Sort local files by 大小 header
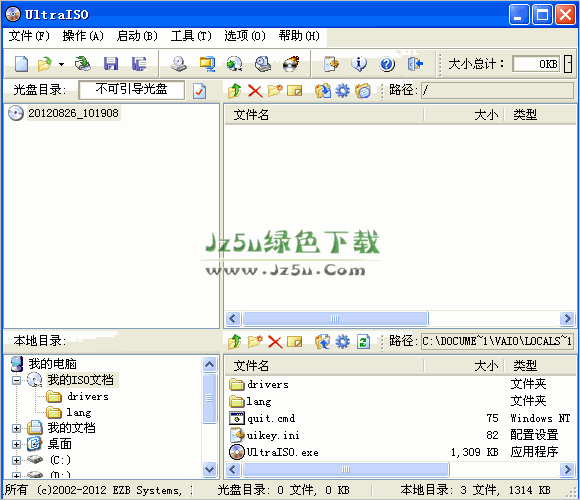The width and height of the screenshot is (580, 500). coord(464,366)
